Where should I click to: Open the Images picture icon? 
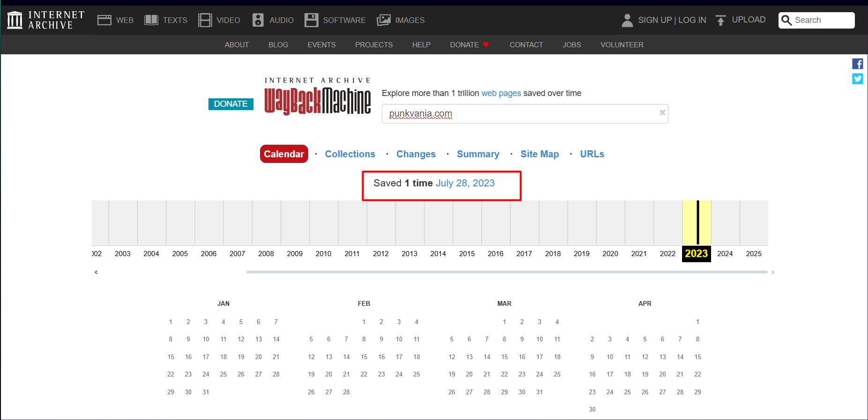(x=384, y=20)
